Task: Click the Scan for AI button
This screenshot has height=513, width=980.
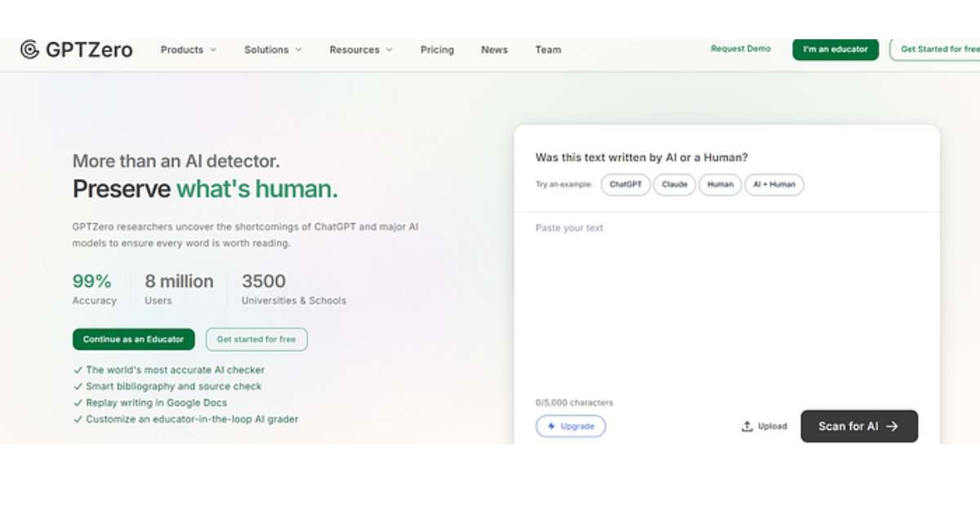Action: click(859, 426)
